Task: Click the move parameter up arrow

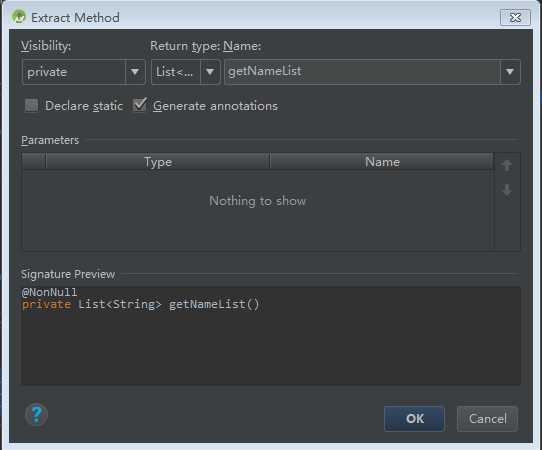Action: [506, 165]
